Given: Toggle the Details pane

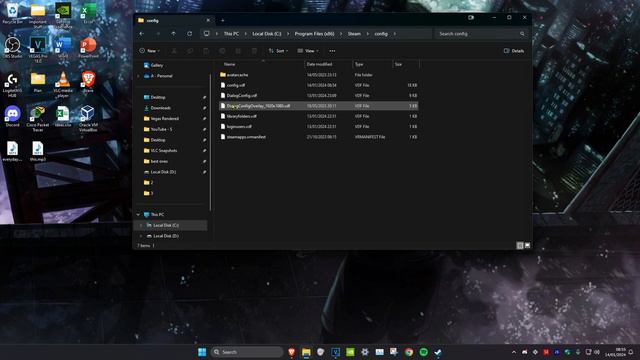Looking at the screenshot, I should click(514, 51).
